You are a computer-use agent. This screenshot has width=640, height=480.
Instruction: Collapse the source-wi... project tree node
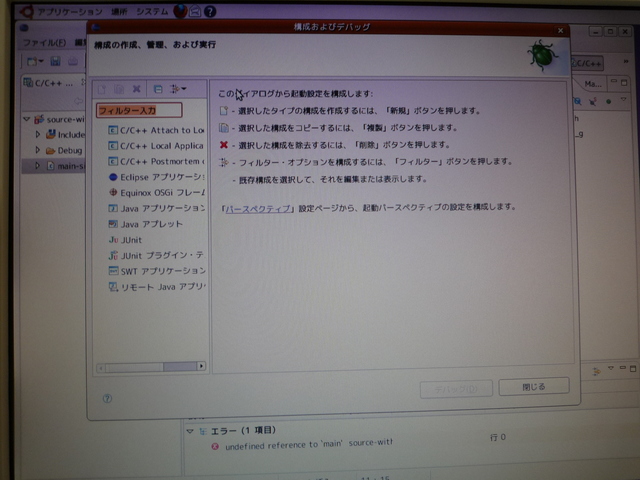[27, 119]
